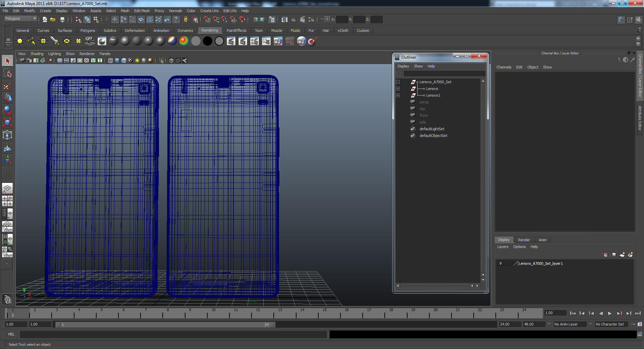
Task: Activate the Soft Modification tool
Action: [x=7, y=147]
